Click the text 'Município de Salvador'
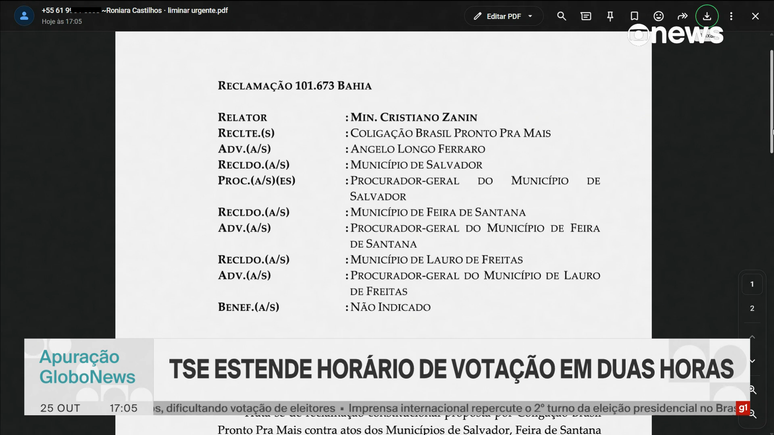This screenshot has height=435, width=774. [x=416, y=165]
